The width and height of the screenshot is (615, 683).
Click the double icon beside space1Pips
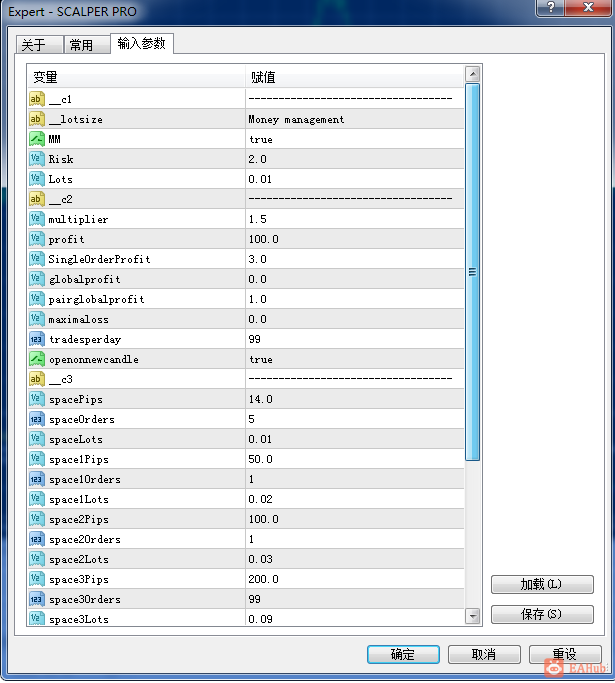(37, 460)
